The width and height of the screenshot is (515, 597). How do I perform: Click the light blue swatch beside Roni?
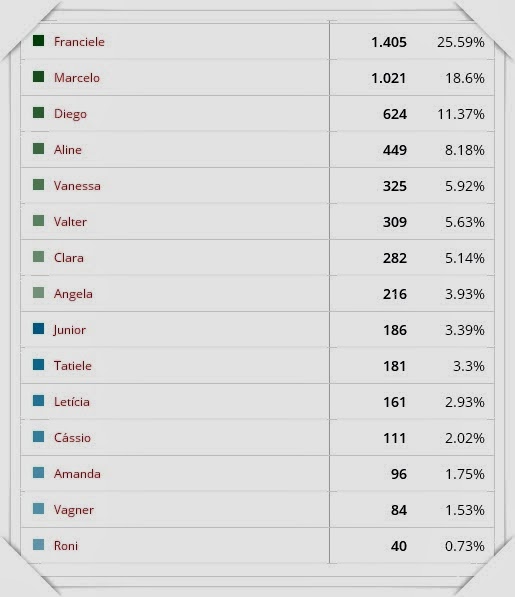point(38,544)
